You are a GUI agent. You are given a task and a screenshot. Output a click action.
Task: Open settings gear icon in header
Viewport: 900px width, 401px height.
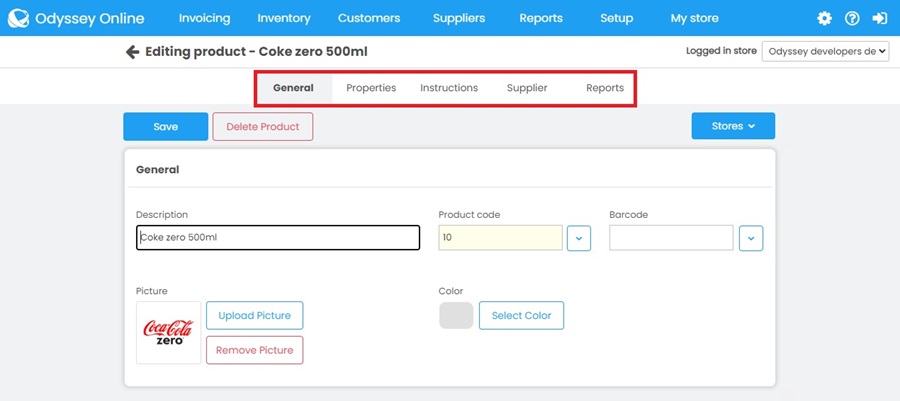pyautogui.click(x=824, y=18)
